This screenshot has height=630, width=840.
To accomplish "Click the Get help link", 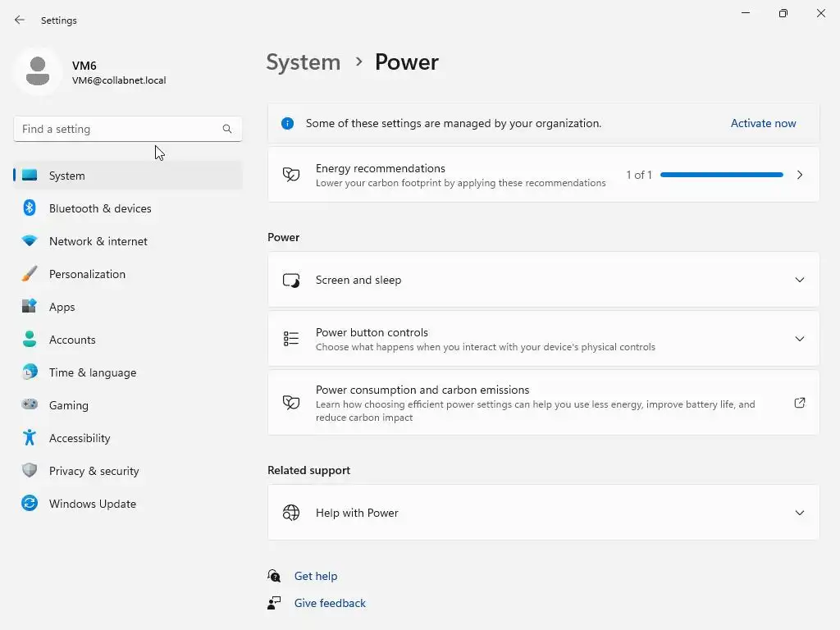I will pyautogui.click(x=316, y=576).
